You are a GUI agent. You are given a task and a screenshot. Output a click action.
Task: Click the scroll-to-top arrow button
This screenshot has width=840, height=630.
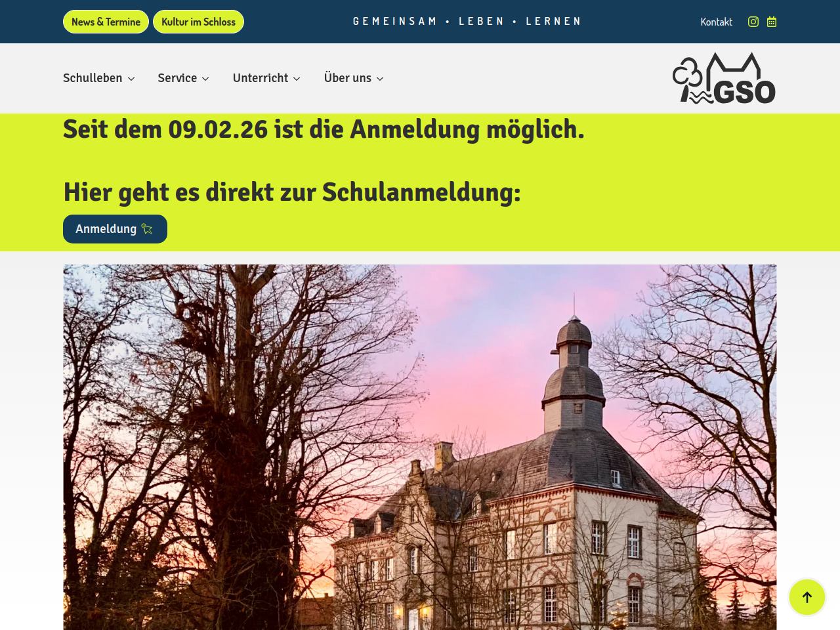click(x=807, y=597)
